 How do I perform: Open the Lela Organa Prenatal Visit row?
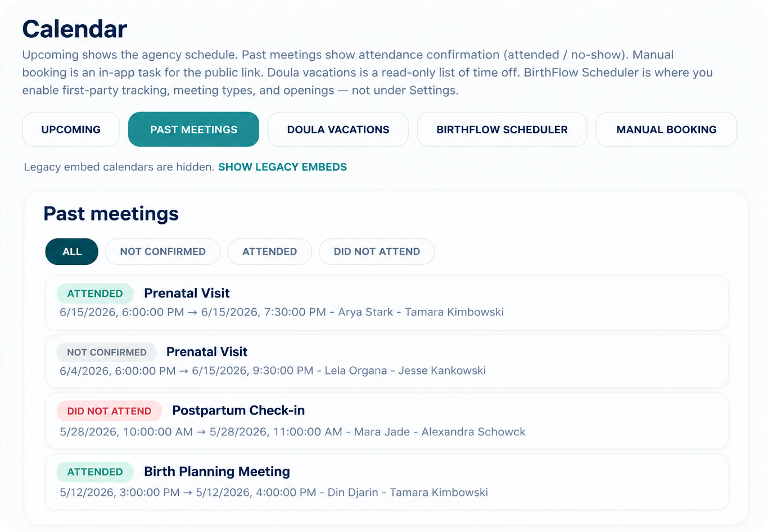387,361
